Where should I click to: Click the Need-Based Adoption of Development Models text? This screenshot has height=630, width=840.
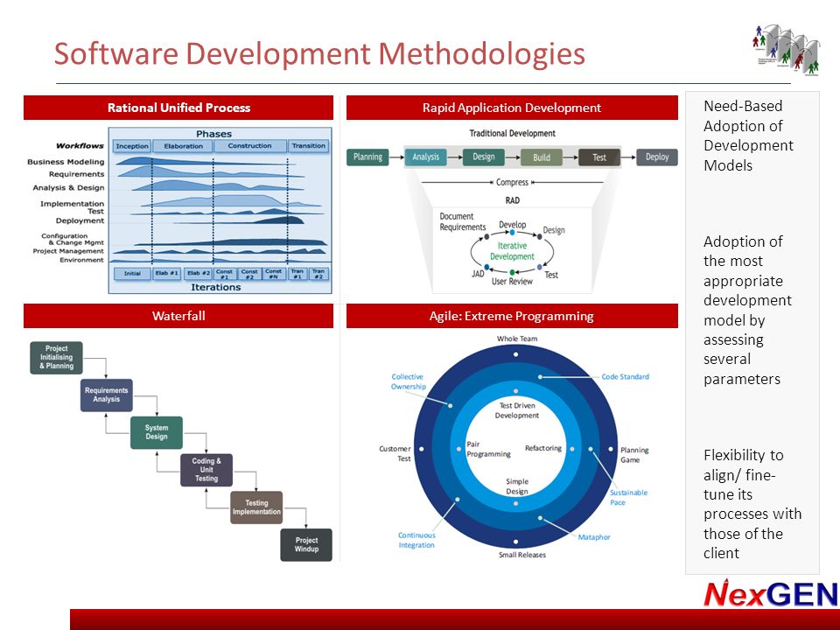(748, 136)
